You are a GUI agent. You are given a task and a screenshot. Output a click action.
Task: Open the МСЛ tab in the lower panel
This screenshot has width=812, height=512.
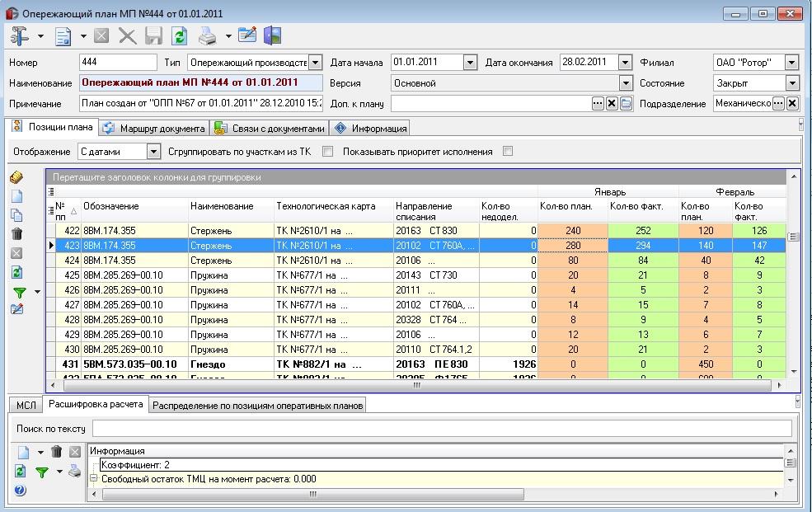[x=26, y=406]
